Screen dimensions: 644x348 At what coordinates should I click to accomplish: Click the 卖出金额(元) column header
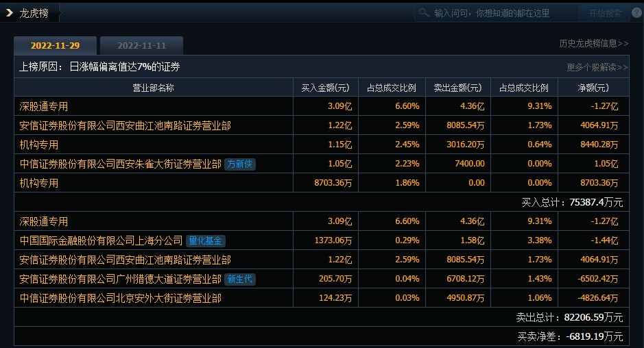[457, 88]
